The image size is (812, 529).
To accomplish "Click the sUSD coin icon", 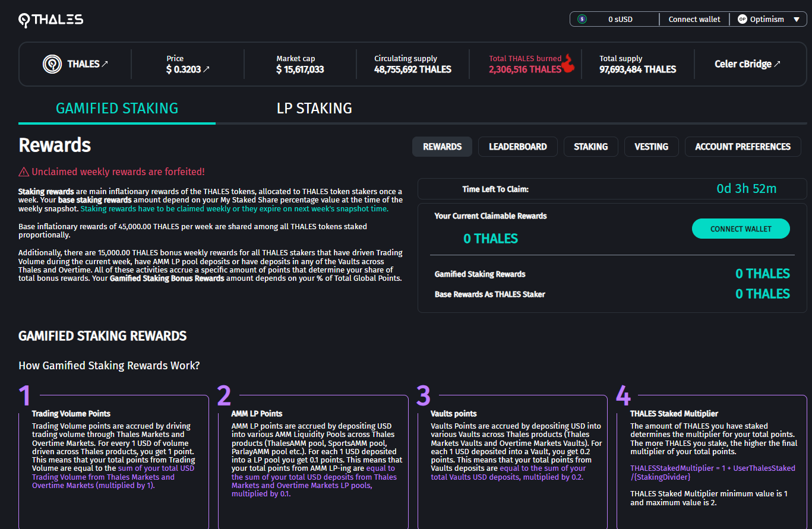I will pyautogui.click(x=582, y=19).
